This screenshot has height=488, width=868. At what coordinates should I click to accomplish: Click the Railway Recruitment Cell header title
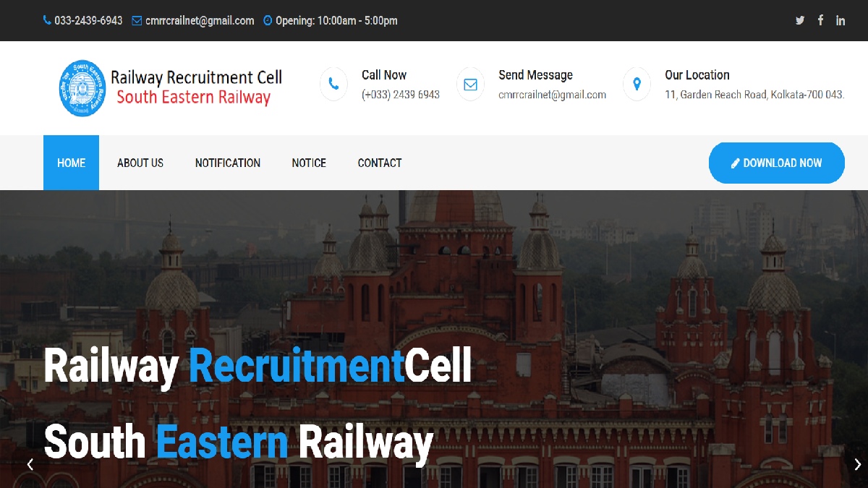pos(196,77)
